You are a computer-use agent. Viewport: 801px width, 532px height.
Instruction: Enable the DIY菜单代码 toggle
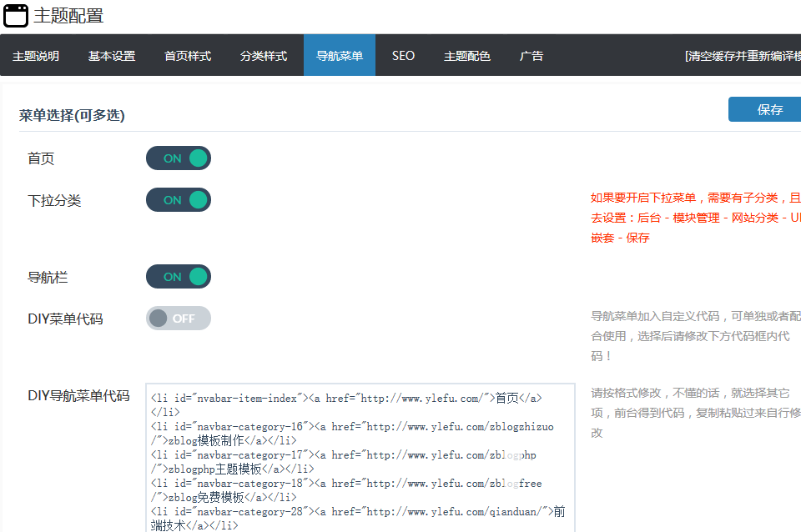point(179,319)
